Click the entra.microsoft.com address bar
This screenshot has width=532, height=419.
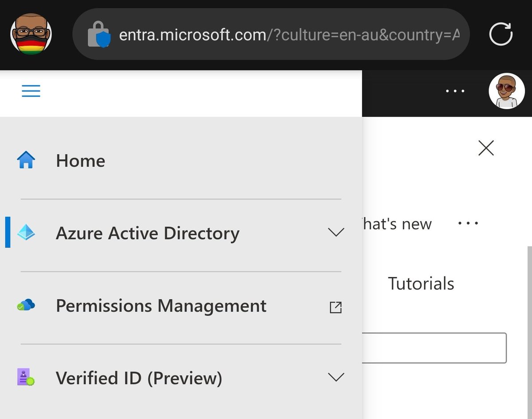(271, 34)
